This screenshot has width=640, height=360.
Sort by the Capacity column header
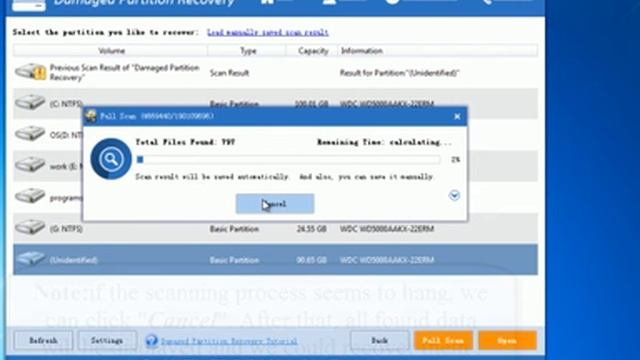pyautogui.click(x=313, y=51)
